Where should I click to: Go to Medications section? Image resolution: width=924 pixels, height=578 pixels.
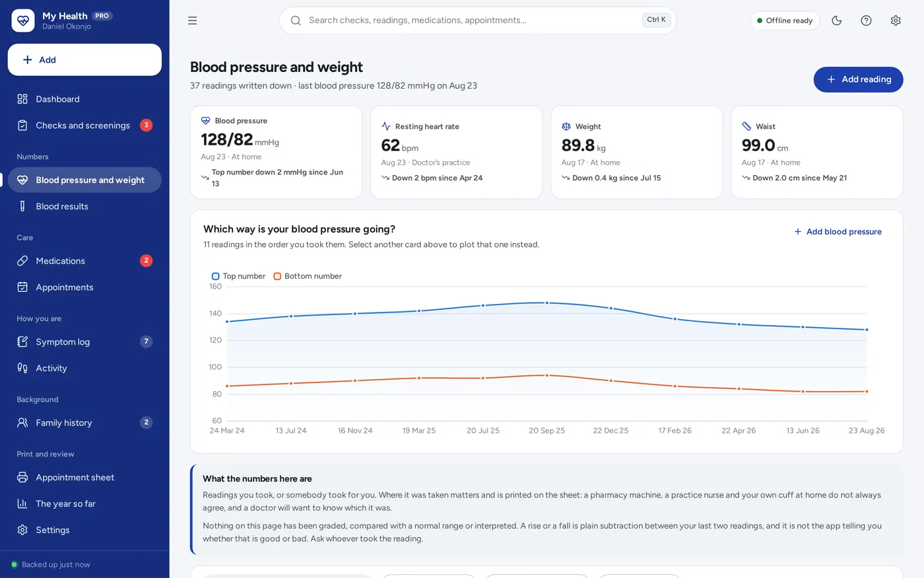pyautogui.click(x=84, y=261)
